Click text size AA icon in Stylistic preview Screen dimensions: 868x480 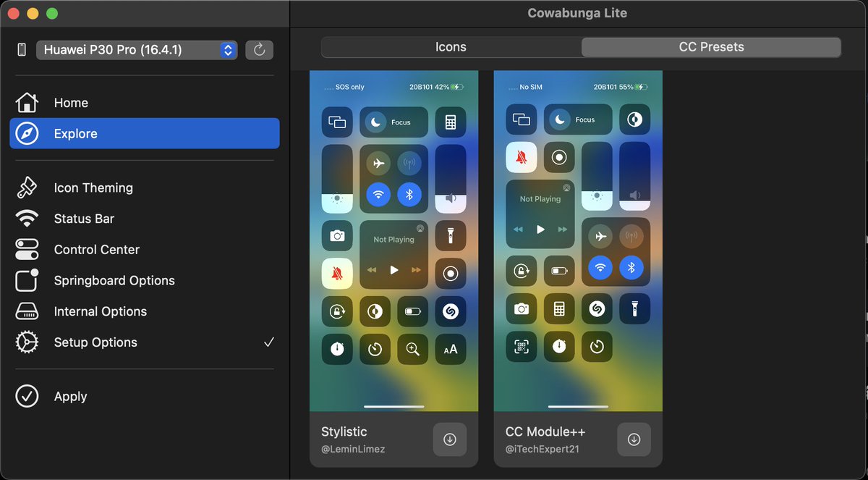tap(451, 349)
